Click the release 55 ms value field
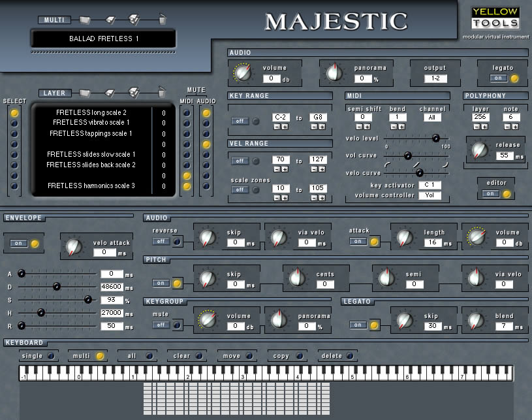 pyautogui.click(x=505, y=155)
